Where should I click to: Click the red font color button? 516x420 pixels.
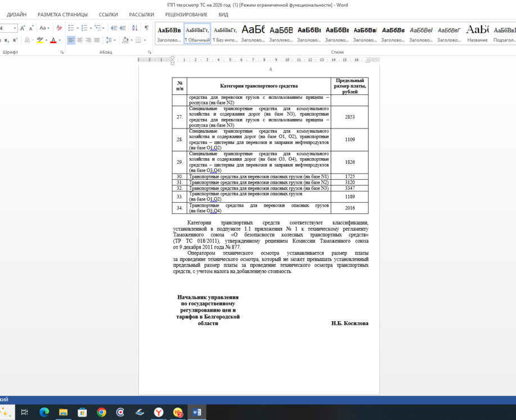coord(53,40)
